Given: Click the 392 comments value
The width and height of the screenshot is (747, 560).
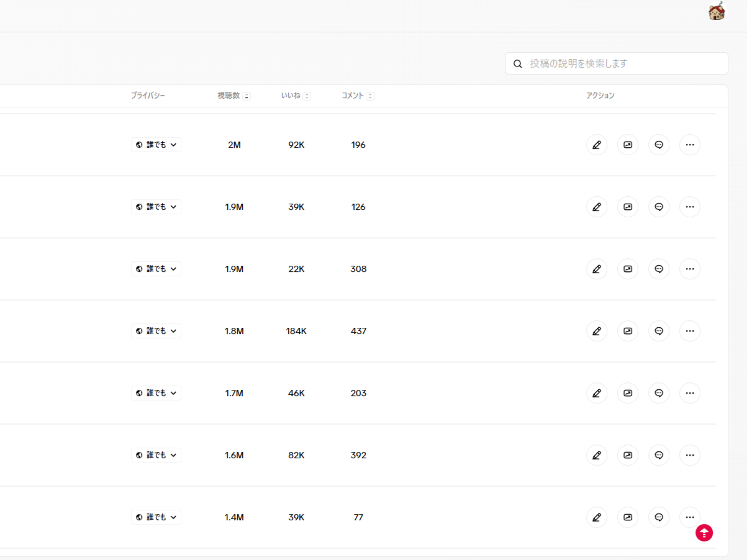Looking at the screenshot, I should pos(358,455).
